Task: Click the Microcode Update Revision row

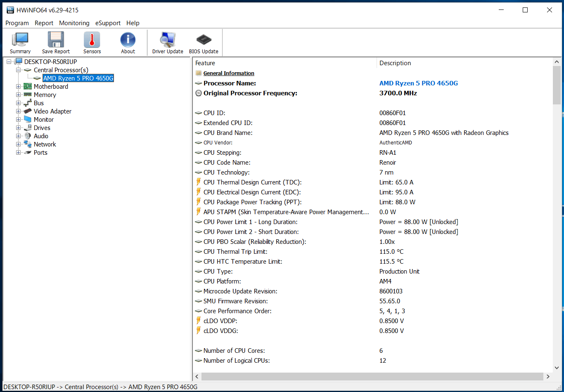Action: 372,291
